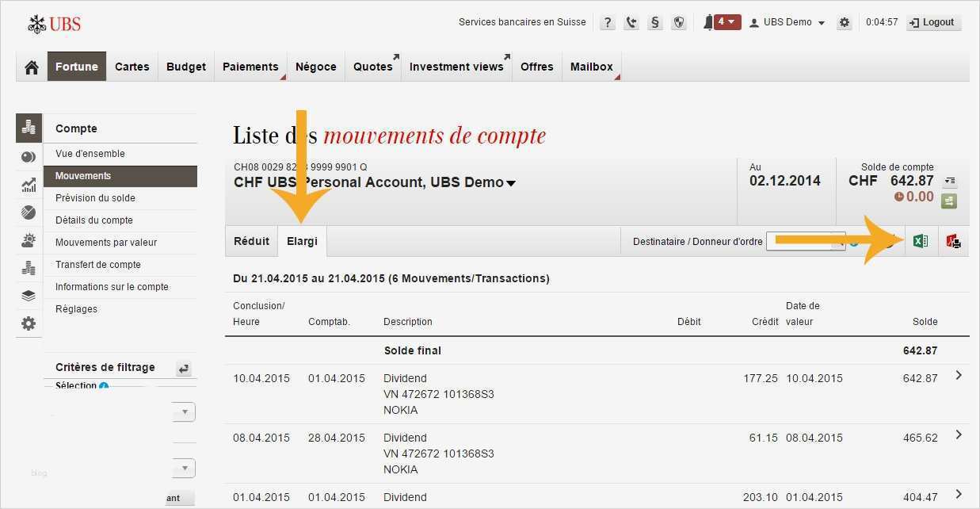Select the account coins sidebar icon
Screen dimensions: 980x509
coord(29,128)
